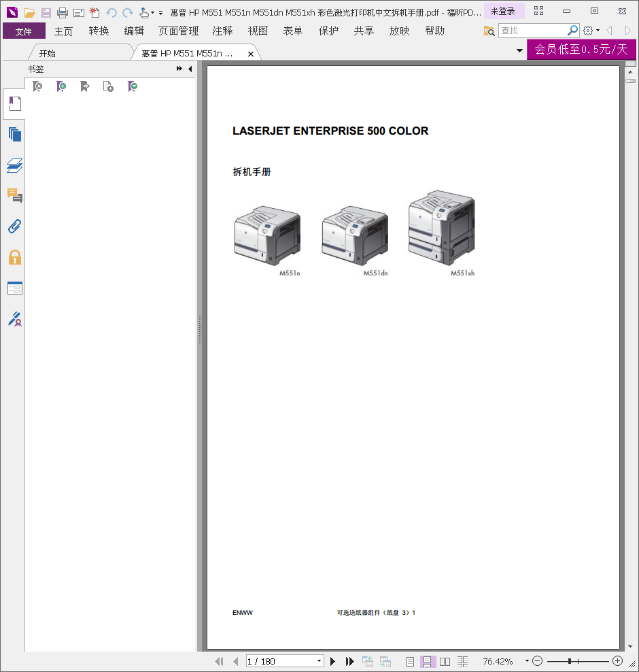Open the zoom level 76.42% dropdown
The width and height of the screenshot is (639, 672).
point(527,661)
